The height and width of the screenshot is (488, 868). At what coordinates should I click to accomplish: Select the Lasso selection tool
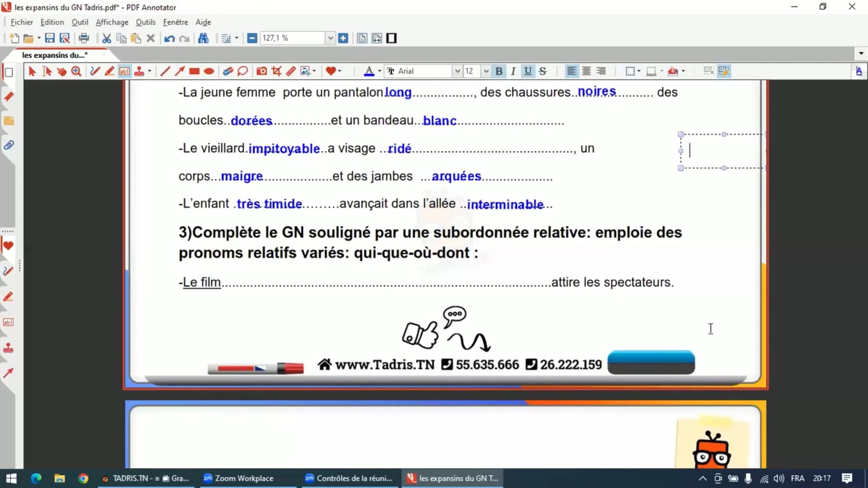pyautogui.click(x=243, y=71)
